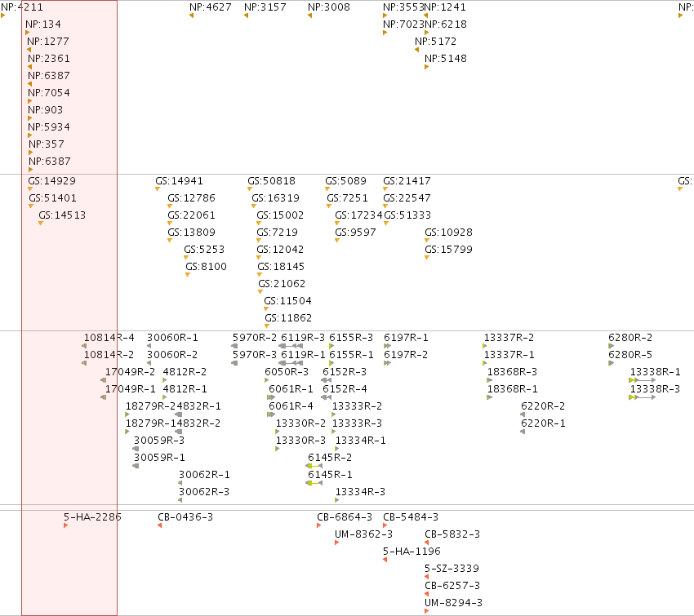Click the 6220R-2 label

coord(543,406)
